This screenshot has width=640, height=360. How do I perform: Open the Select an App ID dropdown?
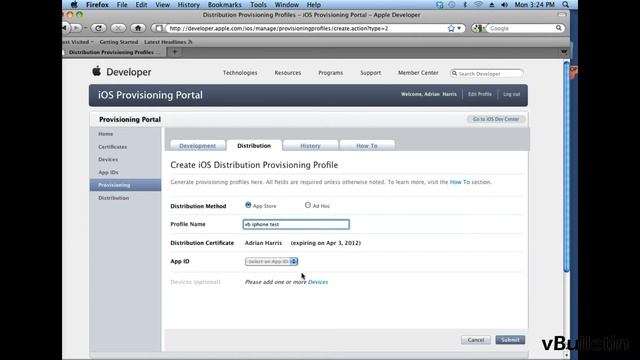click(x=271, y=261)
